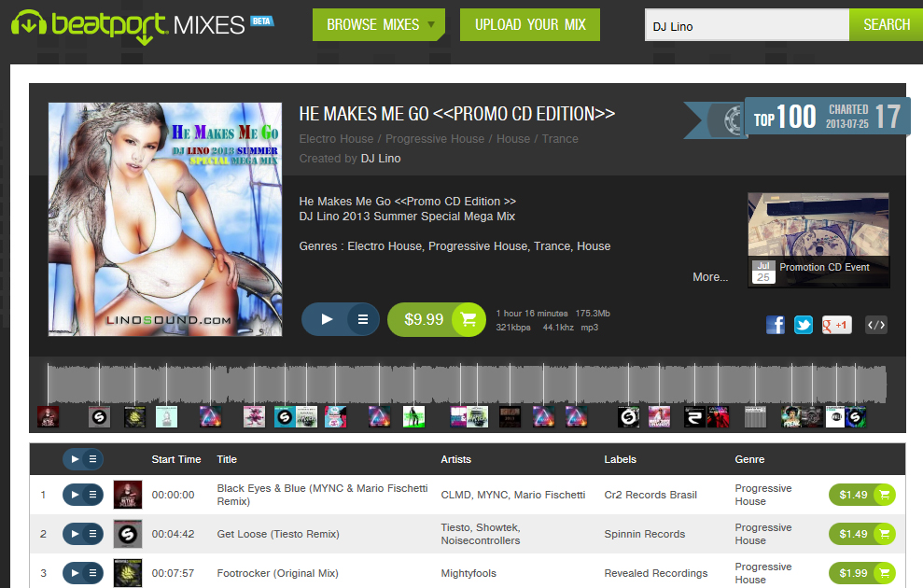This screenshot has height=588, width=923.
Task: Play track 2 Get Loose
Action: (74, 534)
